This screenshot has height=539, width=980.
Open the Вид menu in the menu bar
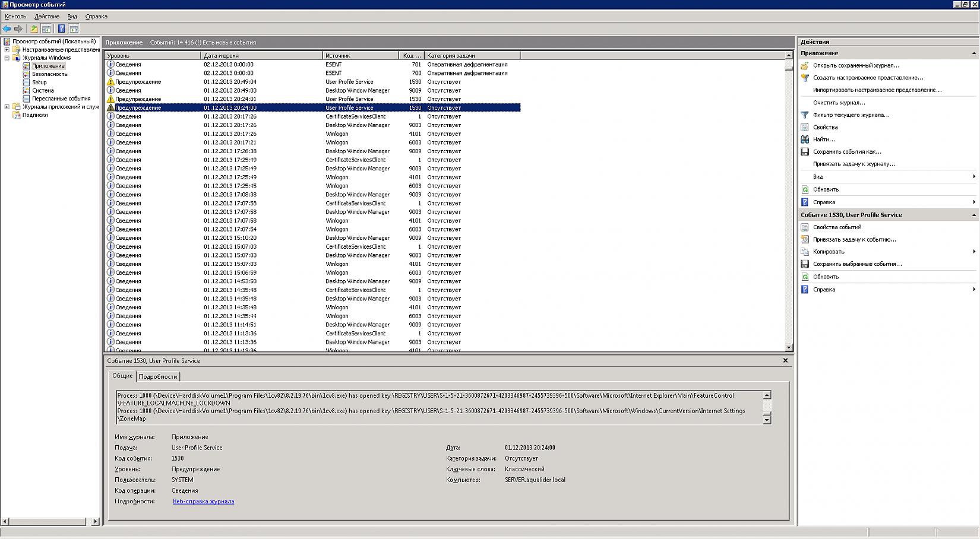72,17
